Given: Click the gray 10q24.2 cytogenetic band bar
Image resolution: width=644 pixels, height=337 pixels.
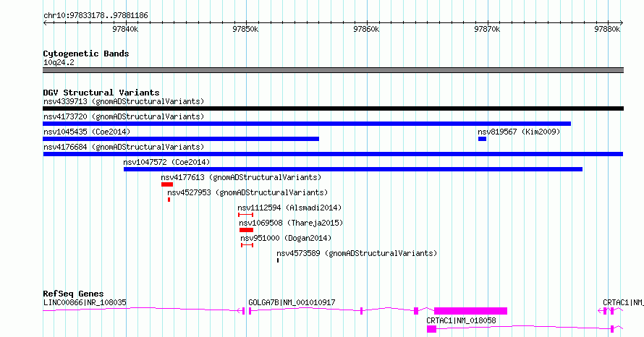Looking at the screenshot, I should click(x=333, y=70).
